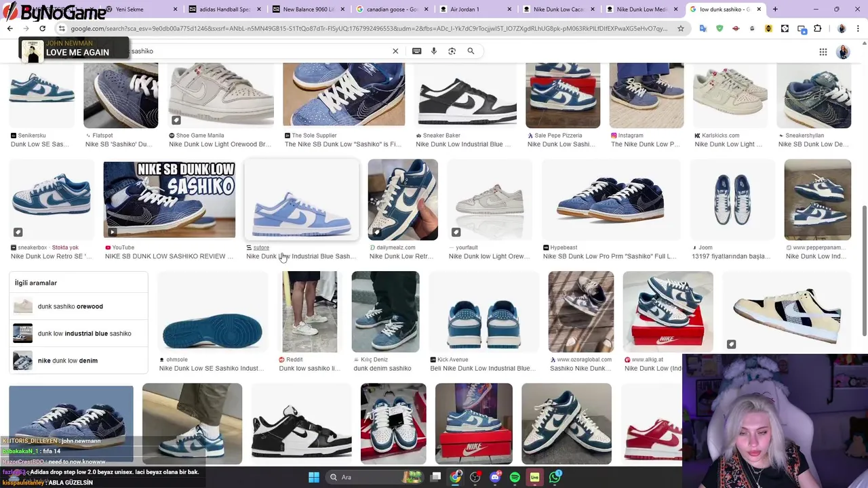Open the Sale Pepe Pizzeria Dunk result

point(560,144)
